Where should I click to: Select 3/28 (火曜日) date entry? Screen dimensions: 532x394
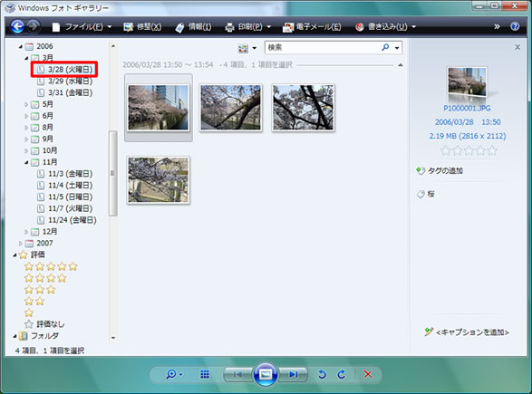pyautogui.click(x=64, y=70)
